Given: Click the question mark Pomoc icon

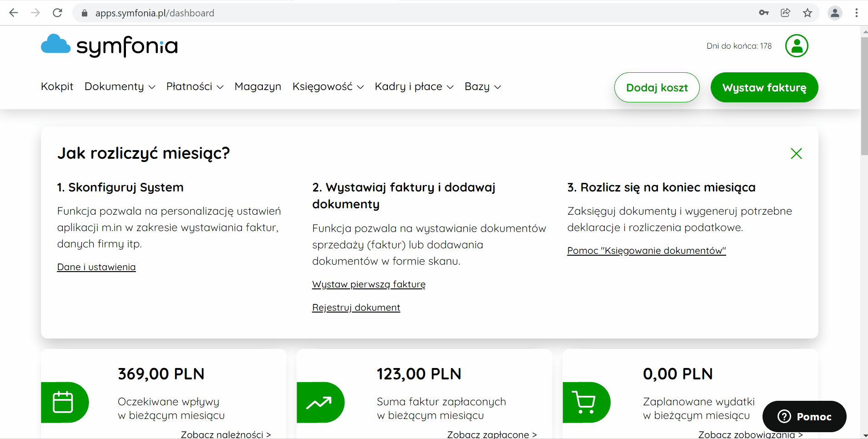Looking at the screenshot, I should click(784, 416).
